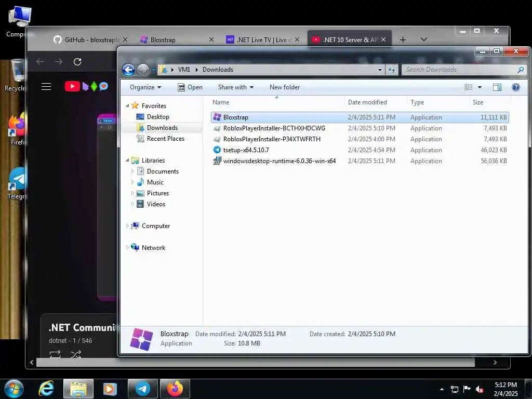Select Computer in navigation pane
532x399 pixels.
[x=156, y=225]
